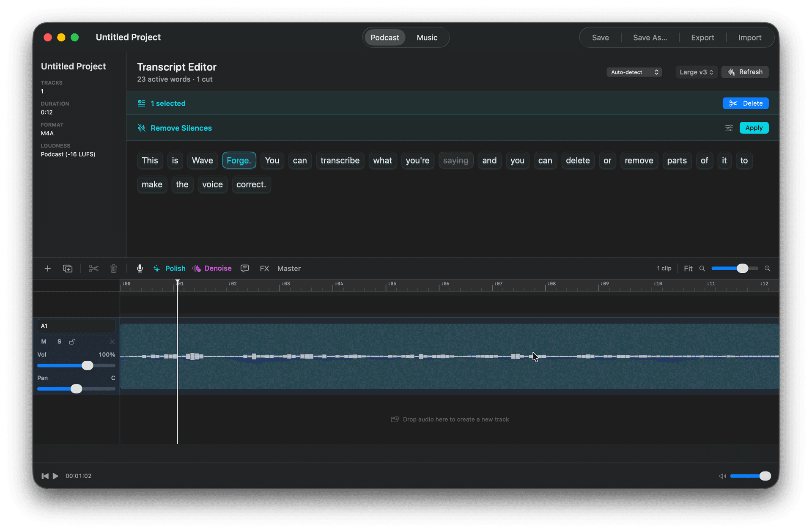Select the word "This"
This screenshot has width=812, height=532.
click(150, 161)
